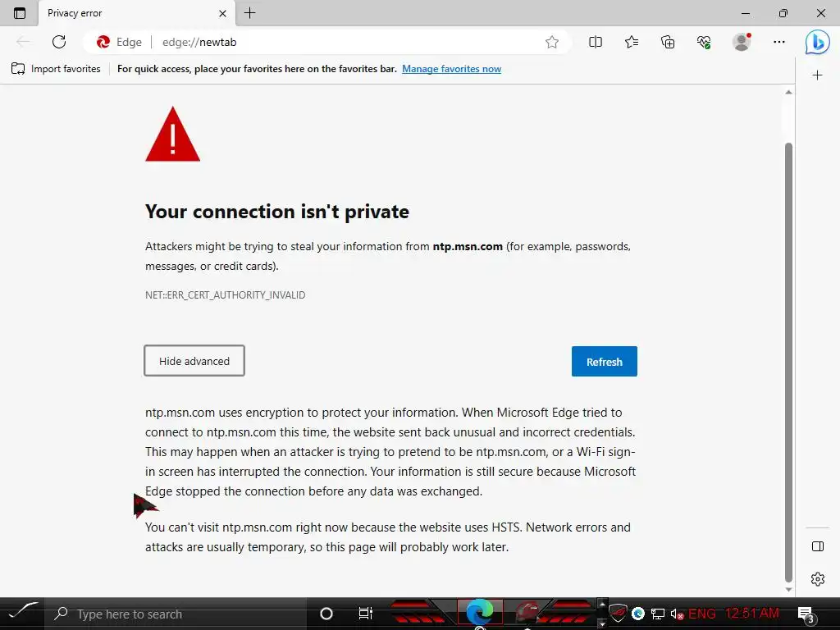Open the Favorites list icon
This screenshot has height=630, width=840.
[x=632, y=42]
